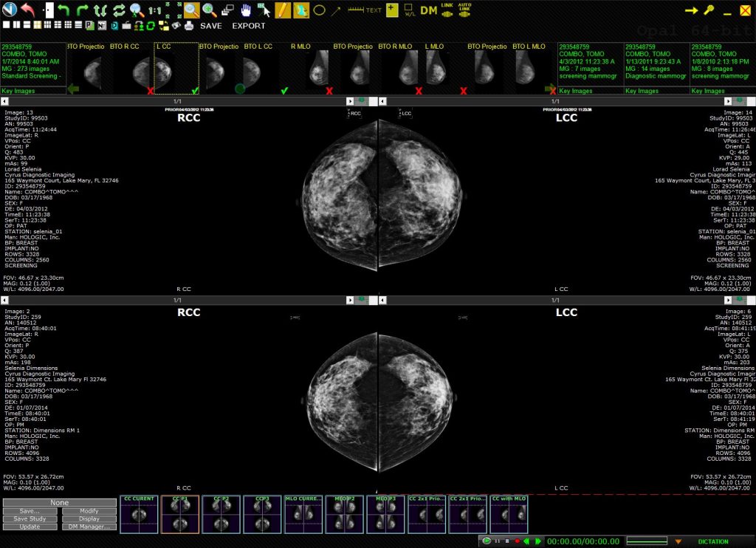Image resolution: width=756 pixels, height=548 pixels.
Task: Activate the TEXT annotation tool
Action: [x=373, y=10]
